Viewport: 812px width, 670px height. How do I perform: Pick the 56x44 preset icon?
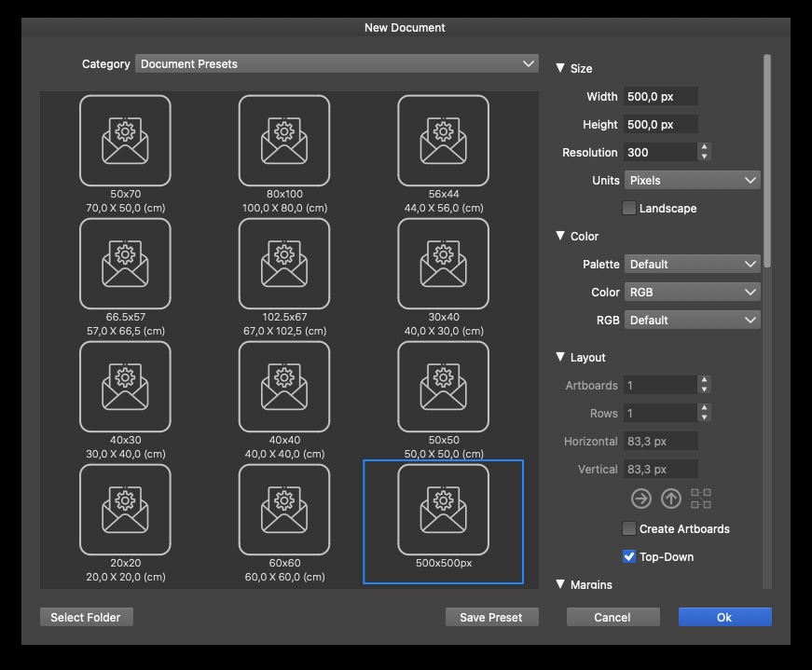(x=443, y=141)
